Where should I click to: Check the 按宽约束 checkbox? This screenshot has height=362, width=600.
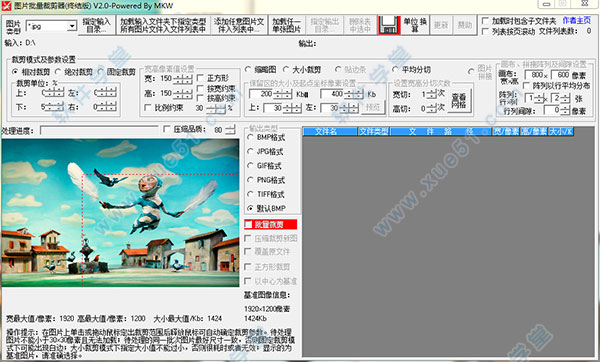(200, 88)
